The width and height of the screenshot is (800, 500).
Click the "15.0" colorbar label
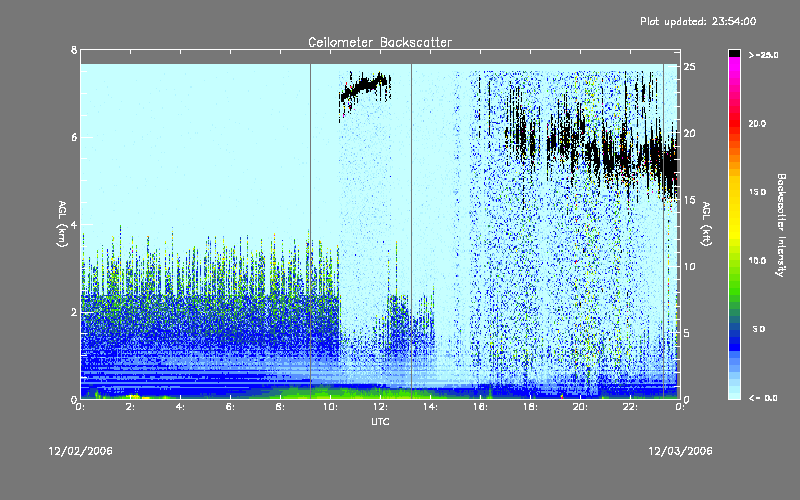click(x=757, y=192)
